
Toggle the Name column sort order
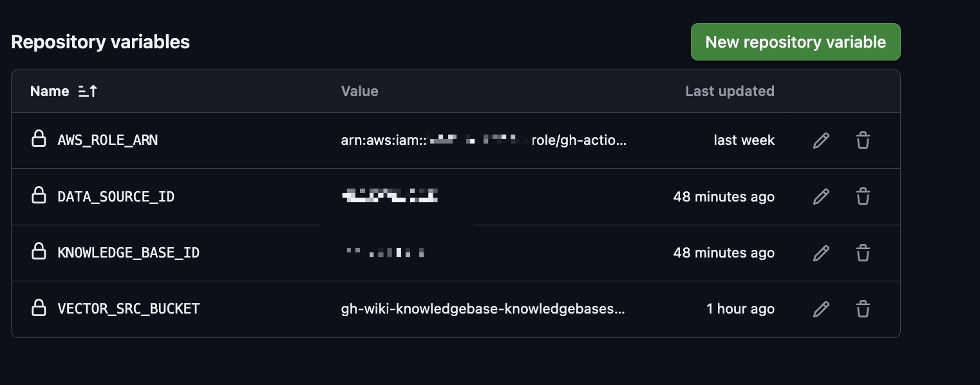(87, 91)
